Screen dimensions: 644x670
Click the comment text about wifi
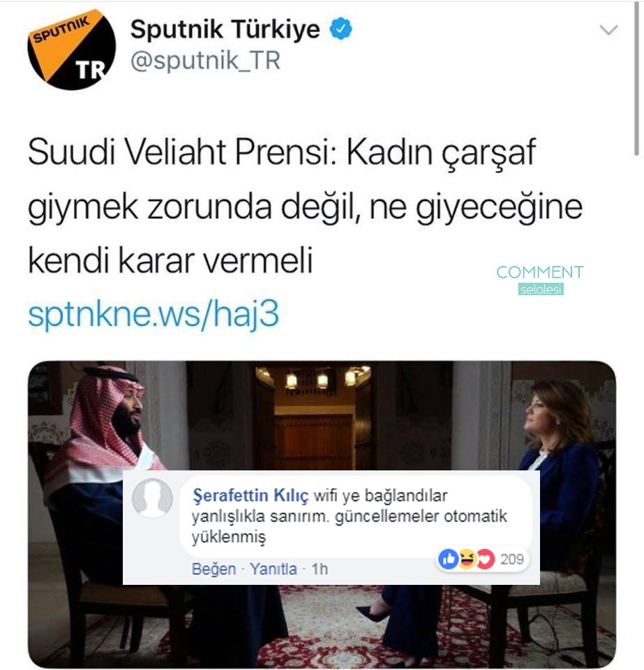point(349,516)
